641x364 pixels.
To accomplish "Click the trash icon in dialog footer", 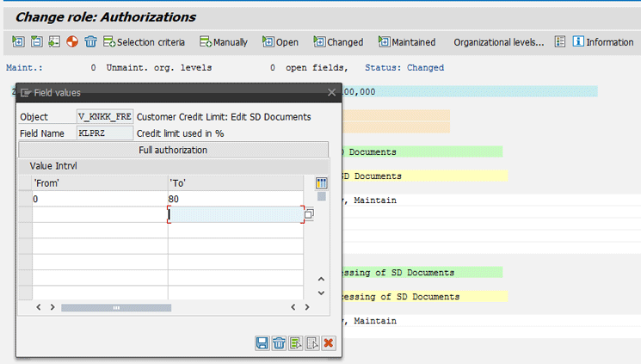I will coord(280,342).
